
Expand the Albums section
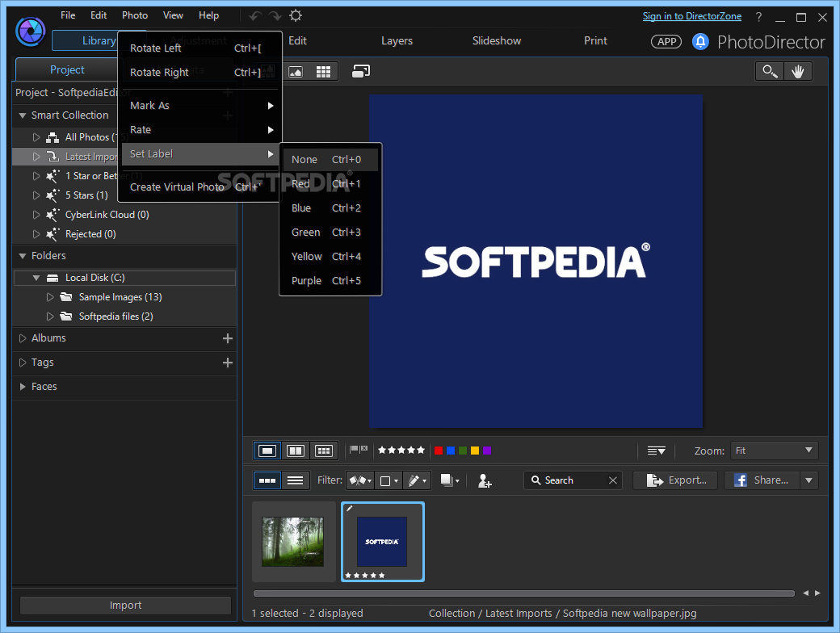click(x=23, y=338)
